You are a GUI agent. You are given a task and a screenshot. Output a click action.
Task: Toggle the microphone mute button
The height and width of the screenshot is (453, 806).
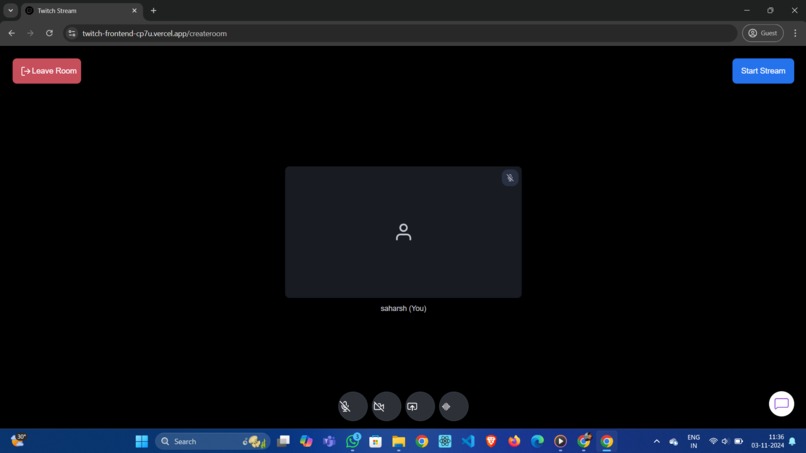[353, 406]
